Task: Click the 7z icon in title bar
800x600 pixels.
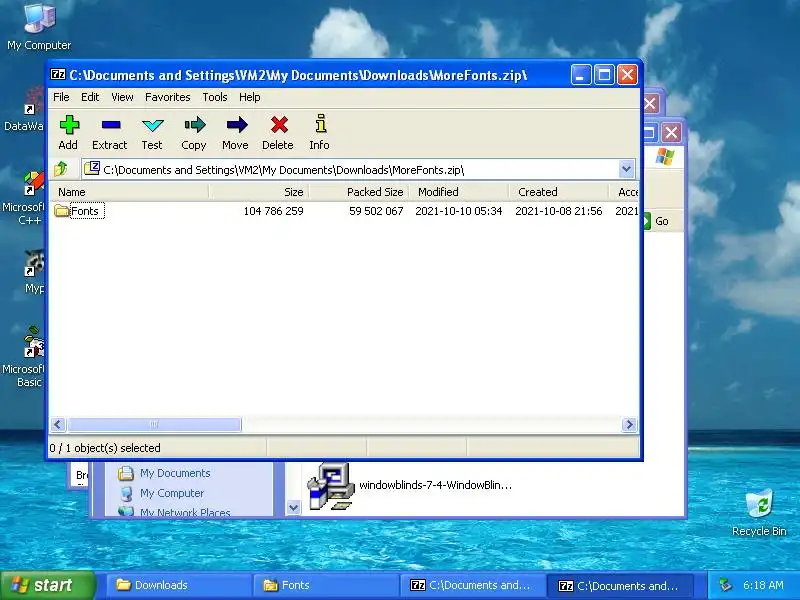Action: point(58,74)
